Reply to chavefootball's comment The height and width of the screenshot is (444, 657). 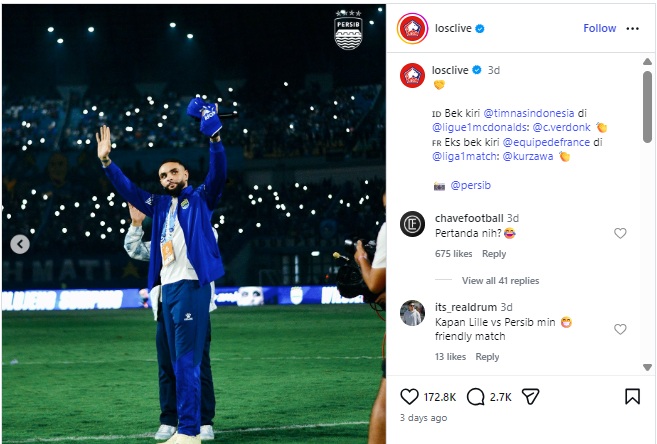click(x=494, y=254)
